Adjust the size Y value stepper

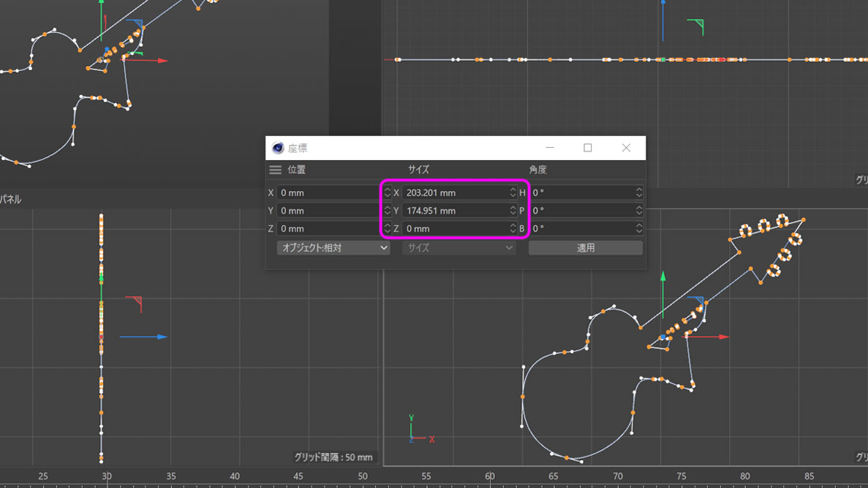click(x=513, y=211)
